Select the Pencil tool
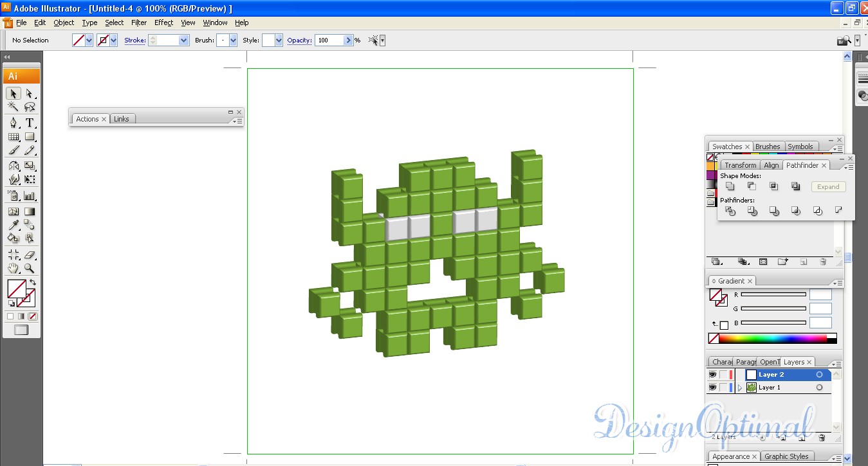Viewport: 868px width, 466px height. click(x=30, y=150)
